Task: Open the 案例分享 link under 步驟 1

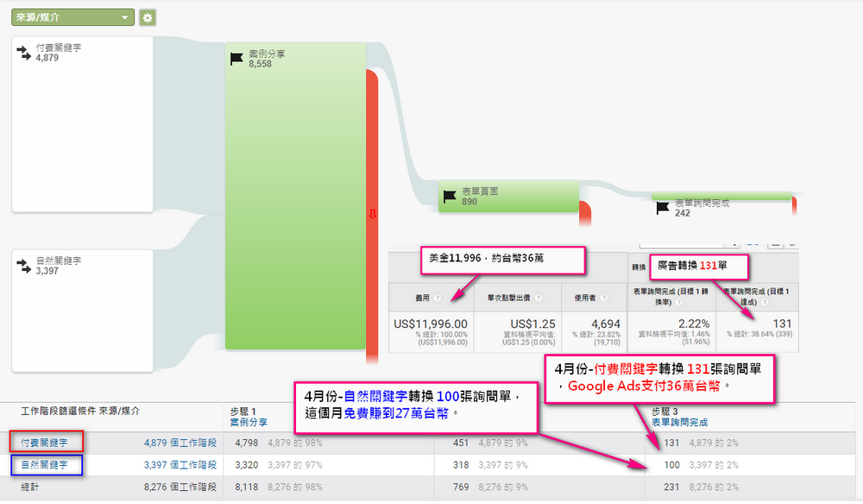Action: pyautogui.click(x=249, y=422)
